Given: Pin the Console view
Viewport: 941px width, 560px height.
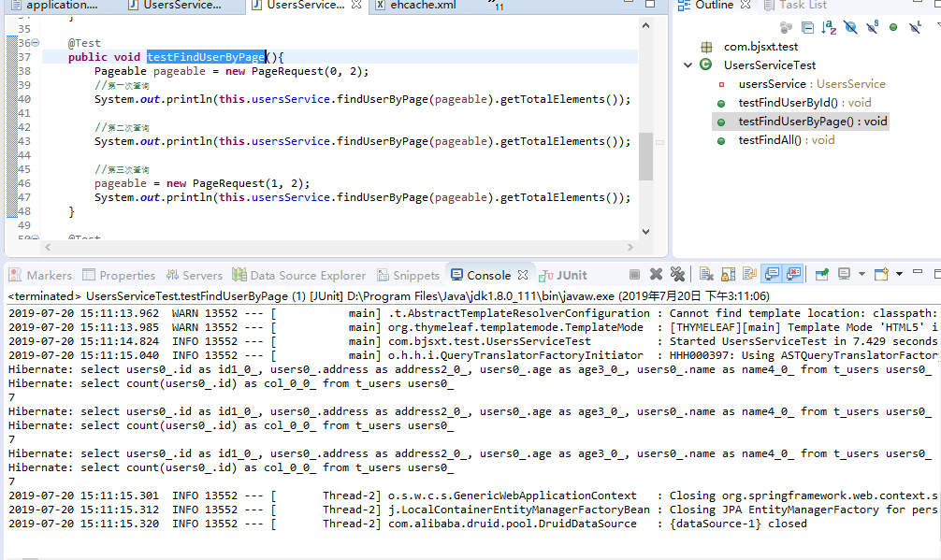Looking at the screenshot, I should tap(821, 275).
